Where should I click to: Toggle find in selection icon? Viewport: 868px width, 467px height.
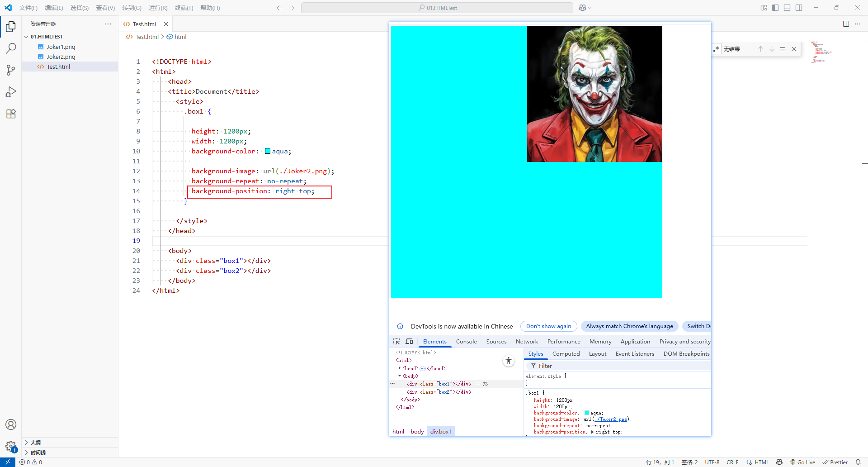(x=783, y=49)
